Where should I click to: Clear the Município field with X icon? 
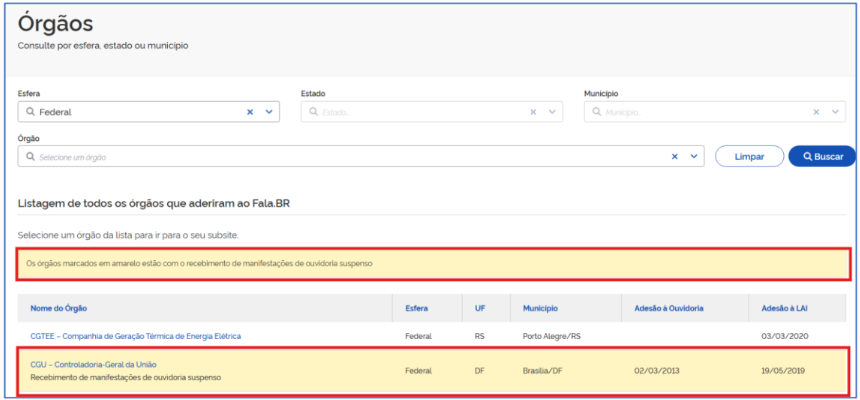click(816, 112)
